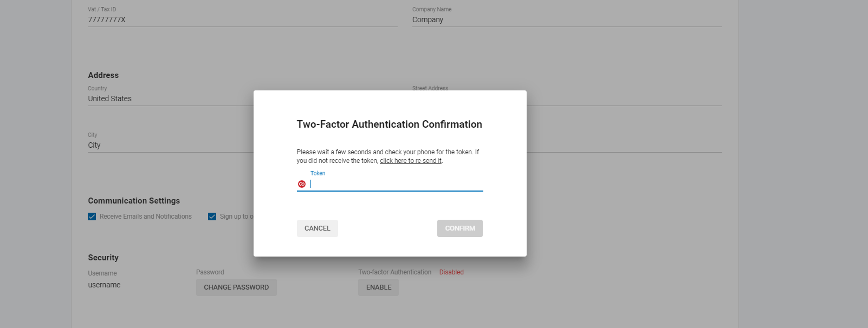This screenshot has height=328, width=868.
Task: Click the Street Address field
Action: pos(623,98)
